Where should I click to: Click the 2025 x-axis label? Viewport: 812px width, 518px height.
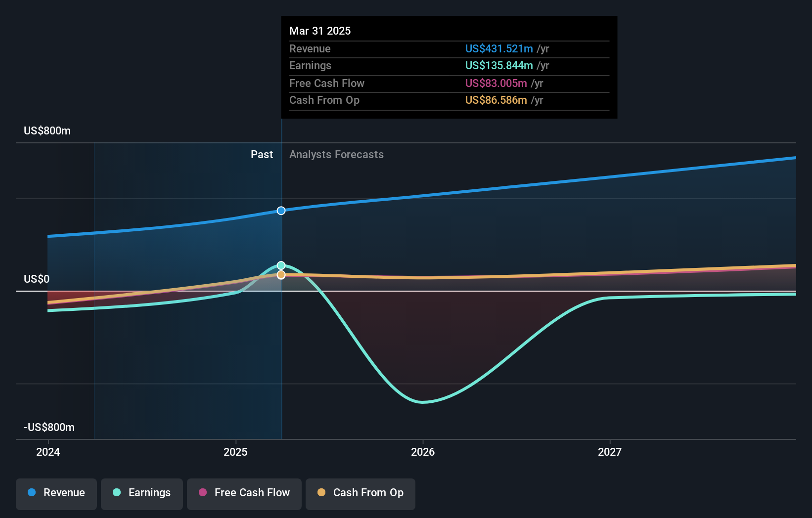pyautogui.click(x=235, y=452)
